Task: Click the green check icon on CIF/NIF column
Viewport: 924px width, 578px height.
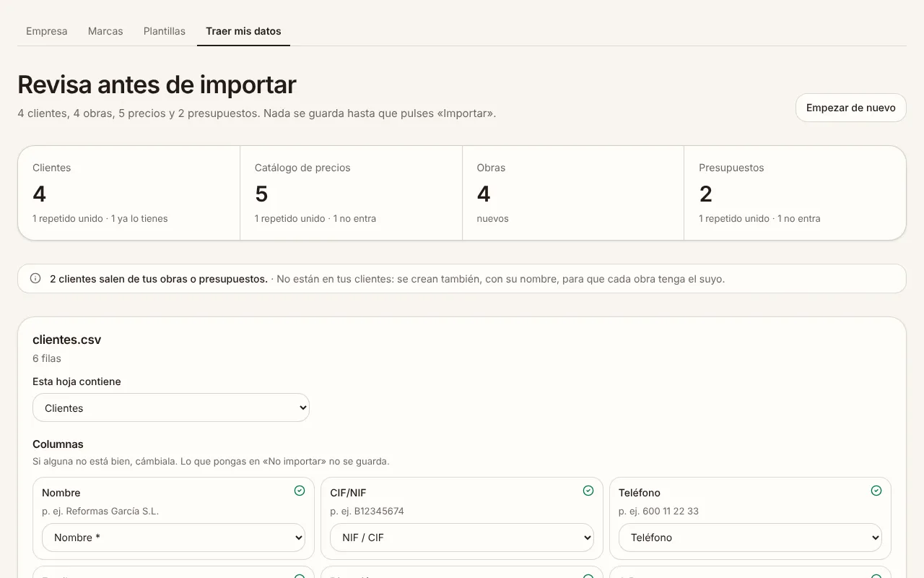Action: pos(588,491)
